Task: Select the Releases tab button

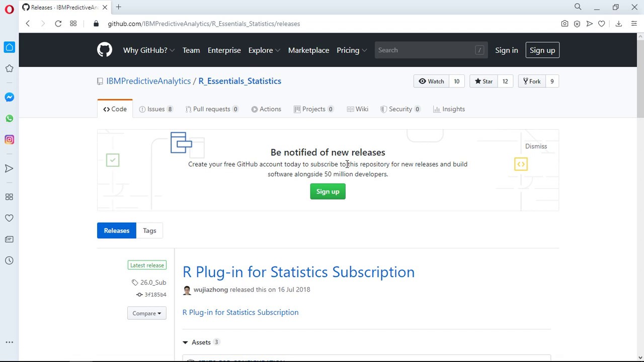Action: pyautogui.click(x=117, y=231)
